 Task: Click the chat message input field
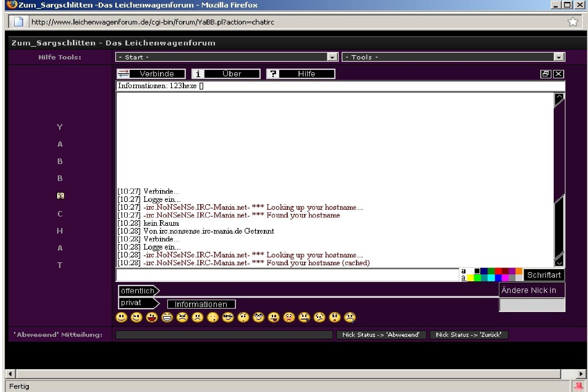point(287,275)
